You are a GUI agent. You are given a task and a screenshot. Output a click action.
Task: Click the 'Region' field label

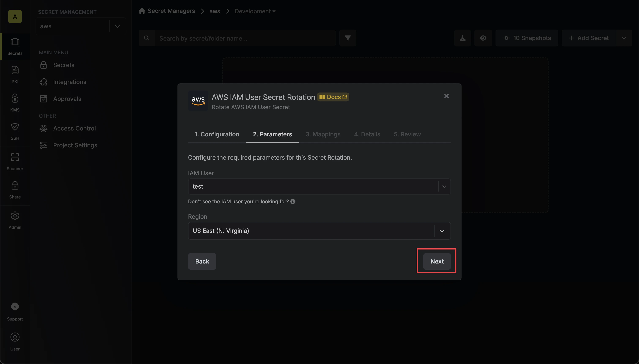(x=197, y=216)
